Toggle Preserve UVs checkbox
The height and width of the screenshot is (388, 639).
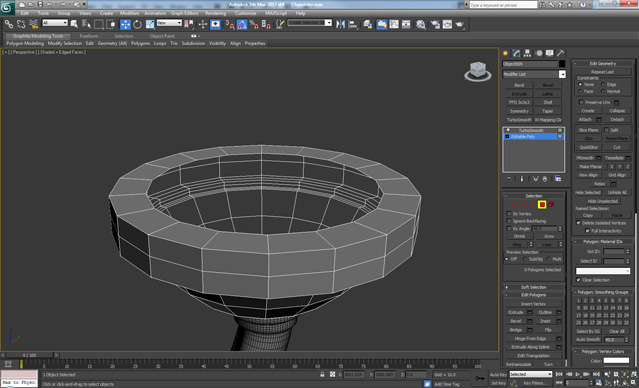[582, 102]
